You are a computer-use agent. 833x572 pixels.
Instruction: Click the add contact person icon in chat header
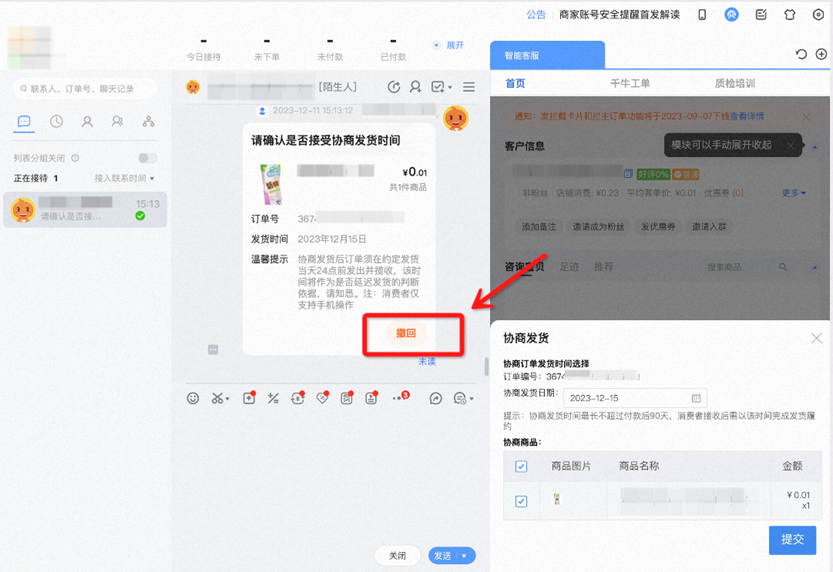click(415, 87)
